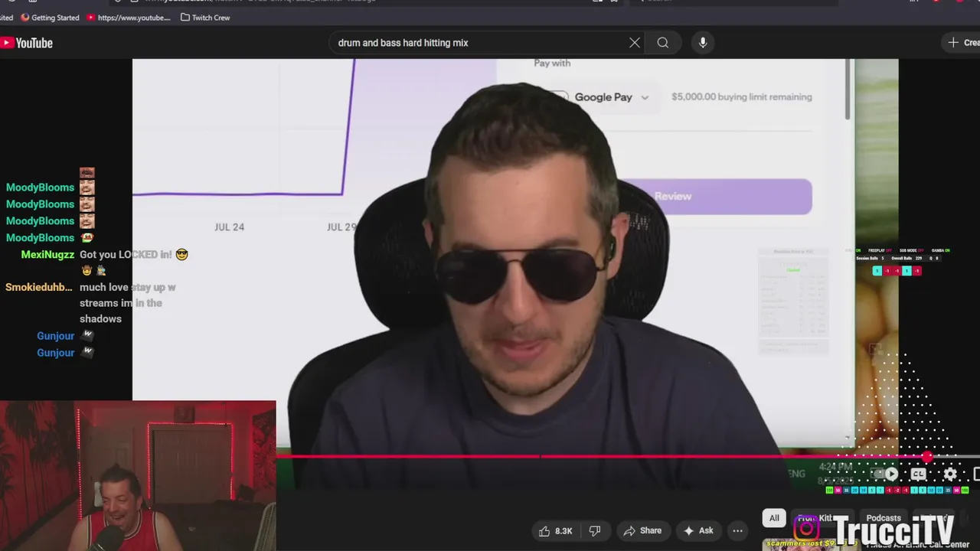Open the Getting Started bookmark

click(x=50, y=17)
